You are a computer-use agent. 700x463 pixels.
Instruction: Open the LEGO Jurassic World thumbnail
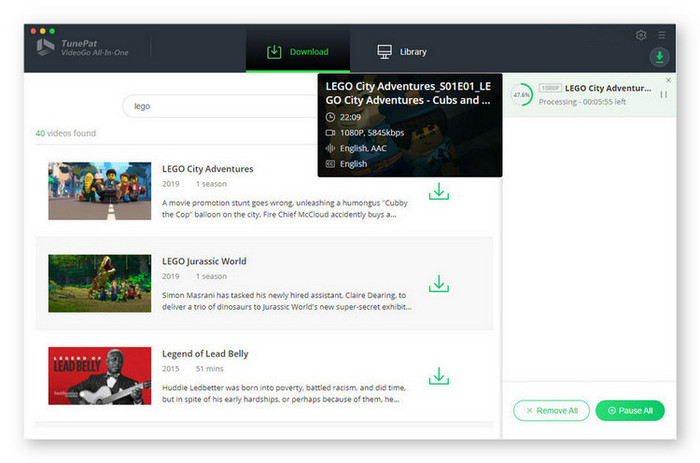coord(100,283)
